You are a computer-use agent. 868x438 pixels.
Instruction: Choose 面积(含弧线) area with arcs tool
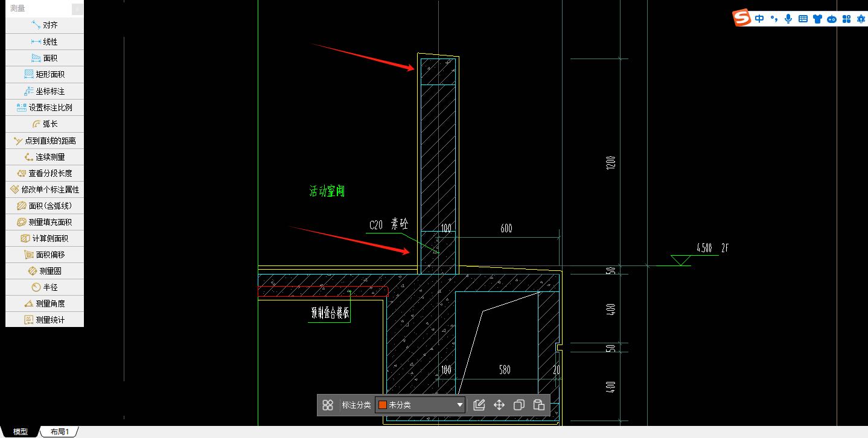click(45, 206)
